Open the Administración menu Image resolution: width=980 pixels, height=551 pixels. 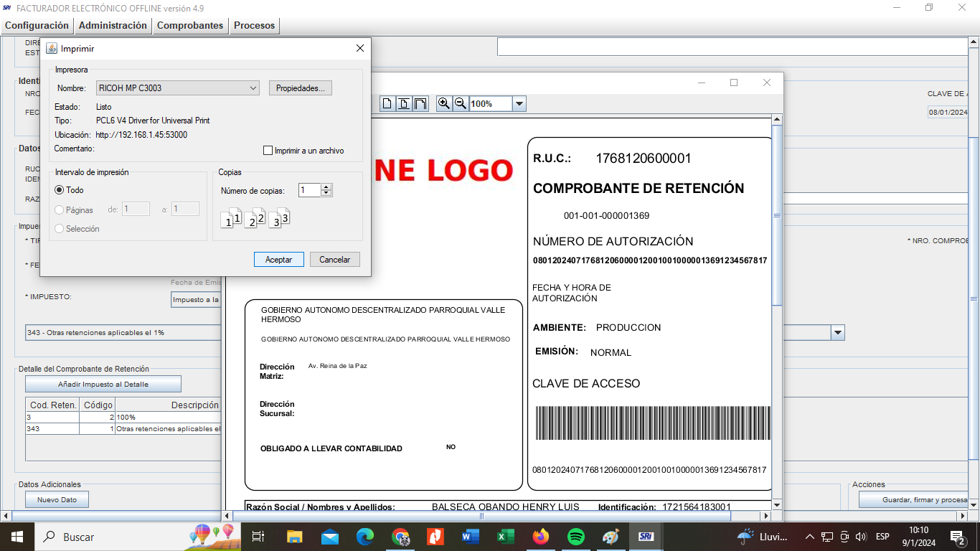[113, 25]
